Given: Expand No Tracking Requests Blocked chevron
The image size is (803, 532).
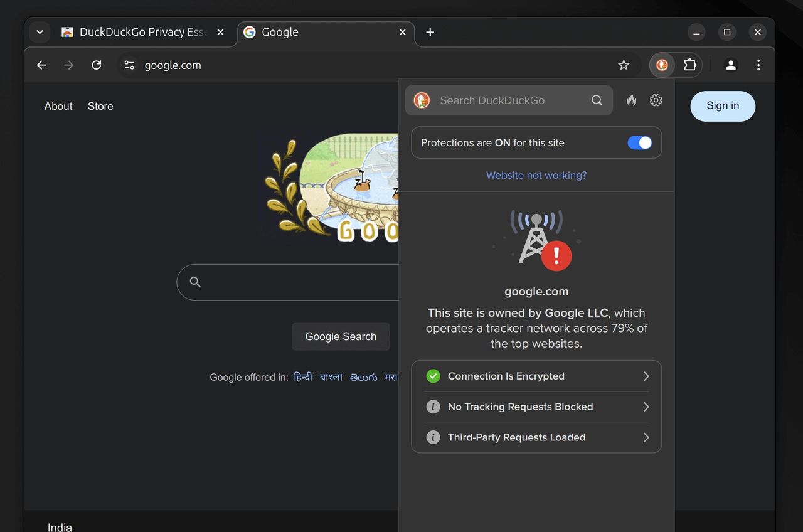Looking at the screenshot, I should (646, 407).
